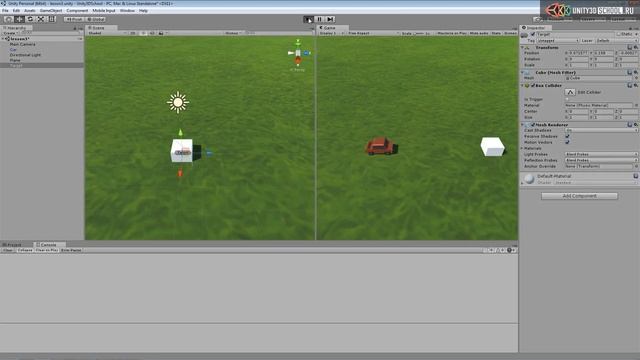Select the Scale tool in toolbar
The height and width of the screenshot is (360, 640).
(x=41, y=19)
